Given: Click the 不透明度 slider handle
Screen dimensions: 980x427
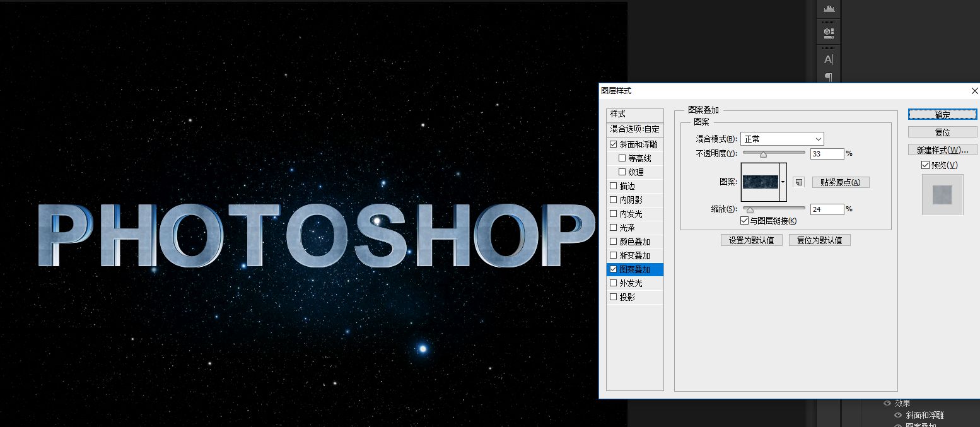Looking at the screenshot, I should pos(763,154).
